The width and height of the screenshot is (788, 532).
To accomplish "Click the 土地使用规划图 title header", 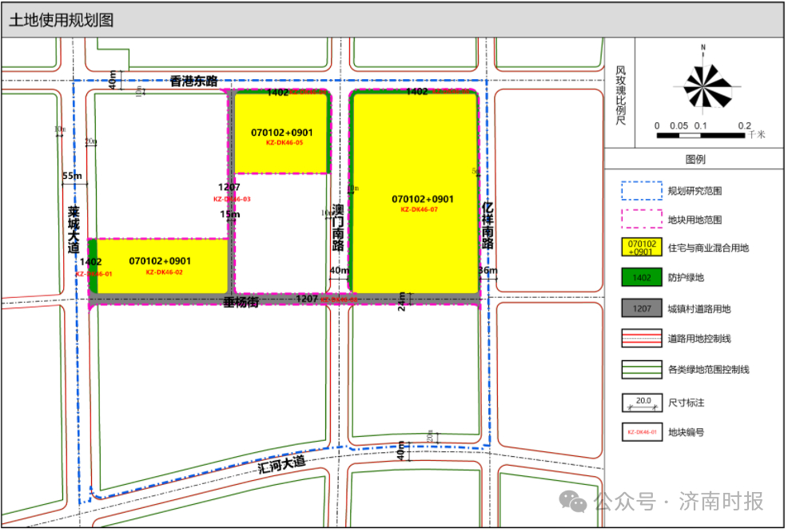I will [x=62, y=21].
